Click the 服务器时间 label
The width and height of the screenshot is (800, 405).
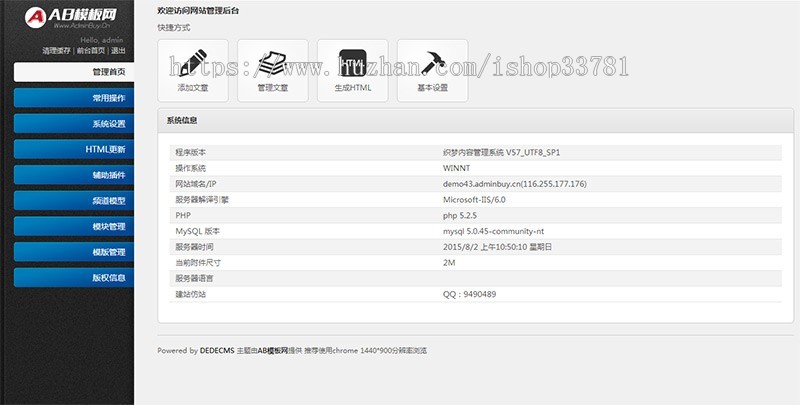(x=194, y=247)
